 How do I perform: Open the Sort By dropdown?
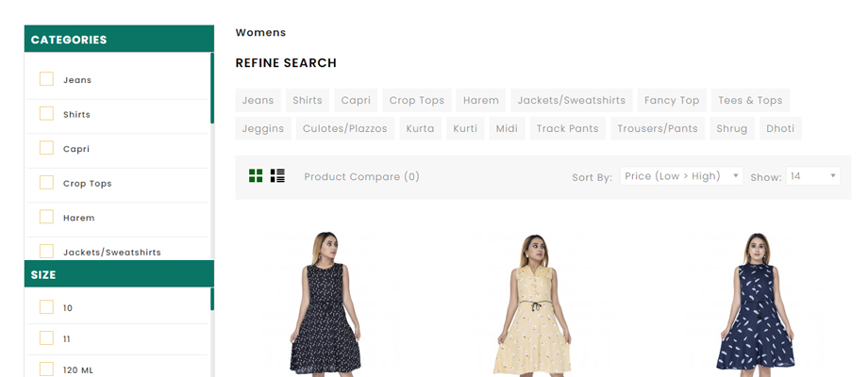click(681, 176)
